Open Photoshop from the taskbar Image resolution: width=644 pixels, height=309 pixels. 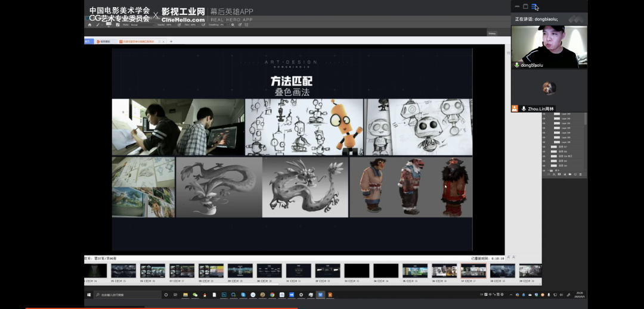click(224, 295)
